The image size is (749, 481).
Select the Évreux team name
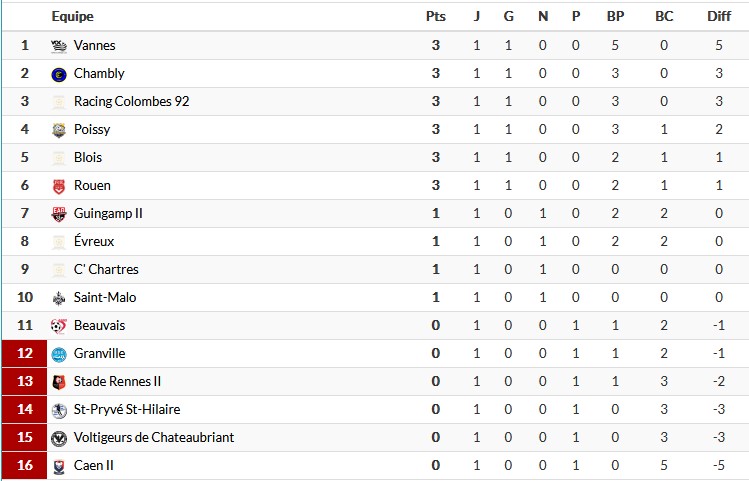94,242
